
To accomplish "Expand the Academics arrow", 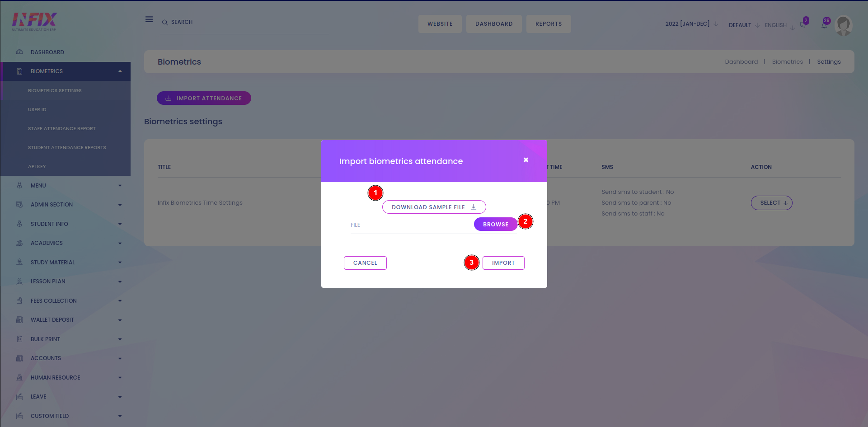I will click(120, 243).
